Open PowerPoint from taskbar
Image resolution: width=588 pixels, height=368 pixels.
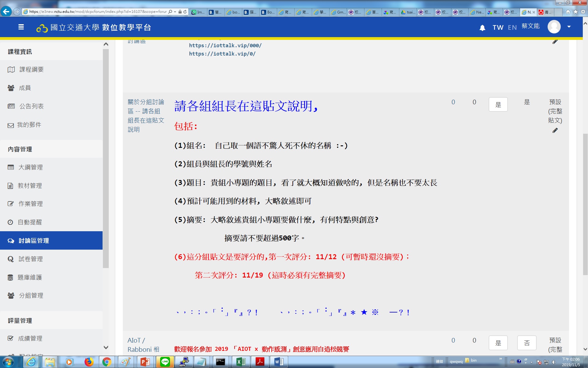145,362
